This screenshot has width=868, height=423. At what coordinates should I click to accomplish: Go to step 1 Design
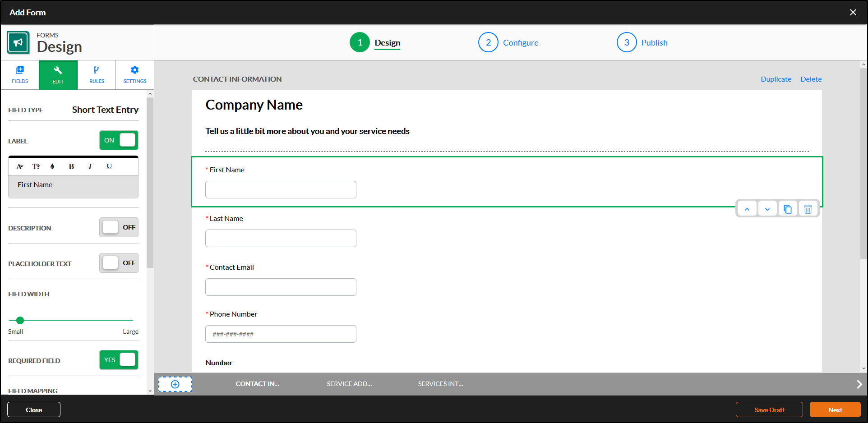click(375, 42)
